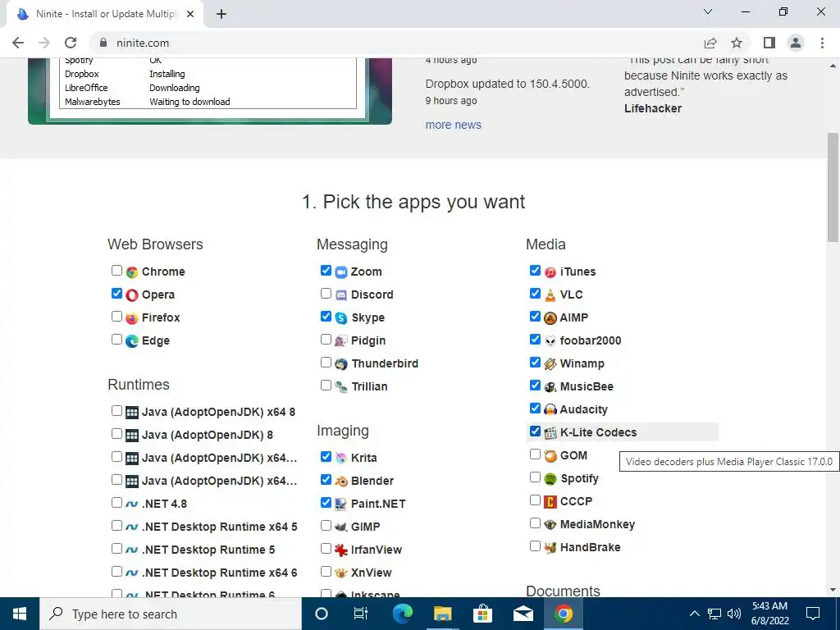Uncheck the K-Lite Codecs checkbox
The width and height of the screenshot is (840, 630).
coord(535,431)
